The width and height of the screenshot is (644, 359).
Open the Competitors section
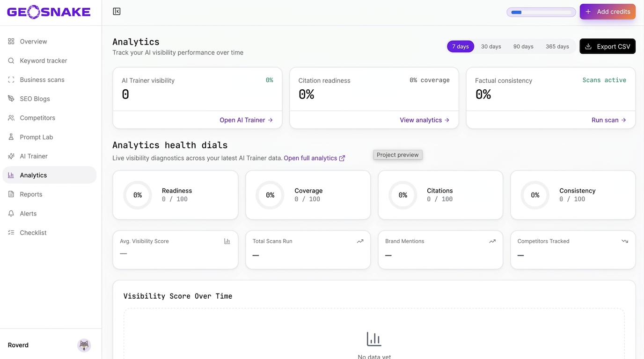coord(50,118)
